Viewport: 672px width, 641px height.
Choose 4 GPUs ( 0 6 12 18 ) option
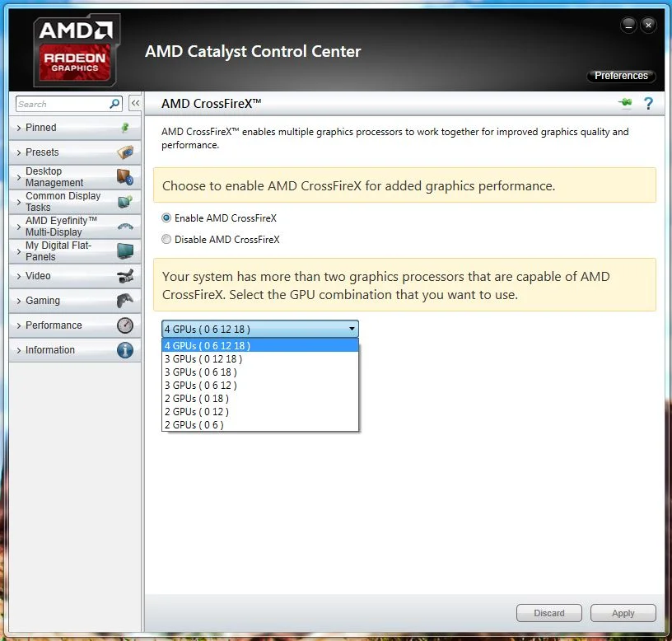(260, 345)
